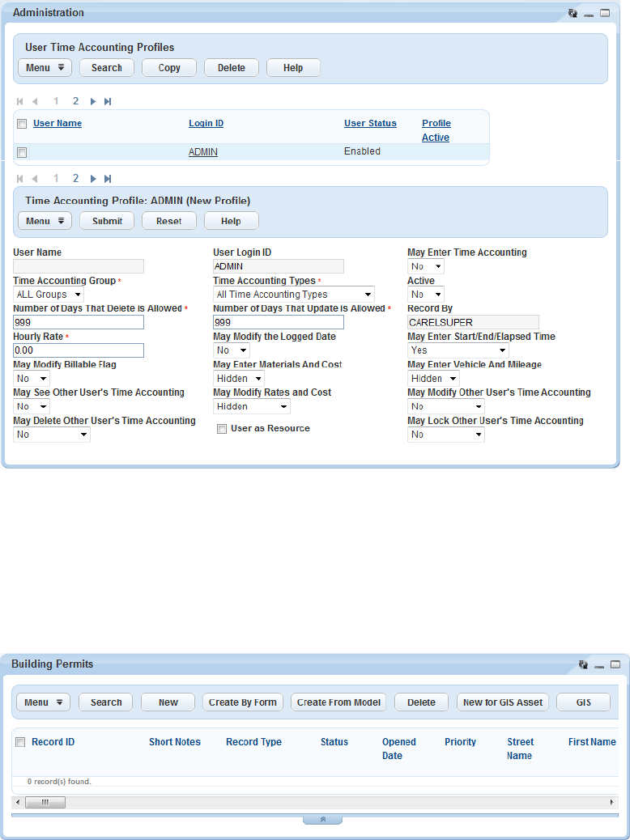Open Time Accounting Types dropdown
630x840 pixels.
coord(294,294)
